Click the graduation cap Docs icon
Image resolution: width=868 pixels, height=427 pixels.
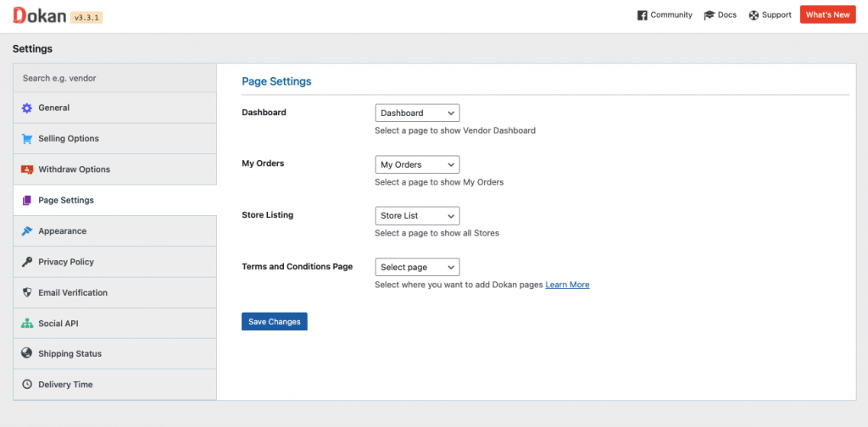pyautogui.click(x=709, y=15)
